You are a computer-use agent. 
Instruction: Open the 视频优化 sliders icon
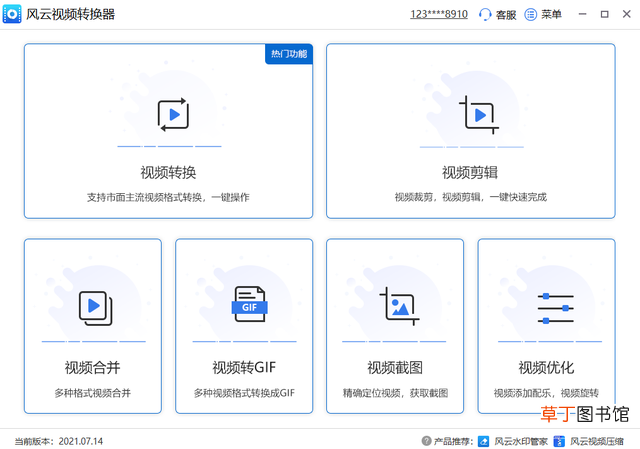click(556, 308)
